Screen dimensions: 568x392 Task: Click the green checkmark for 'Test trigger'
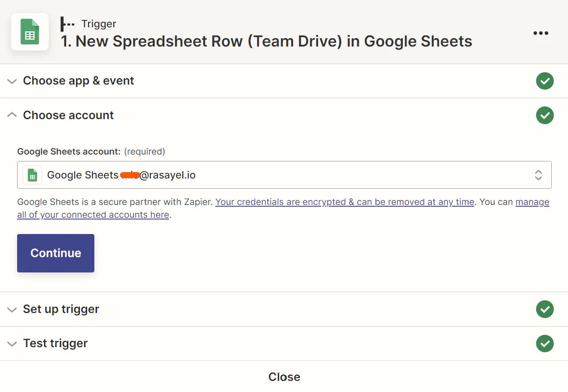[545, 343]
